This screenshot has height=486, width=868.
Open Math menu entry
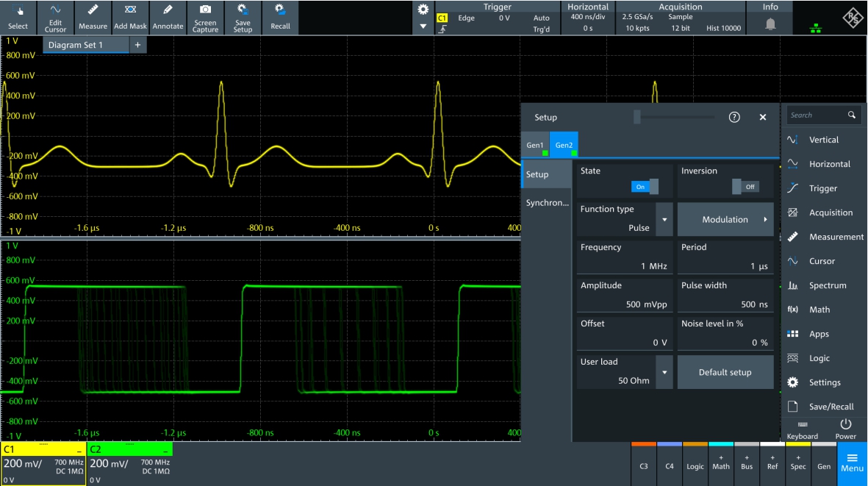824,310
